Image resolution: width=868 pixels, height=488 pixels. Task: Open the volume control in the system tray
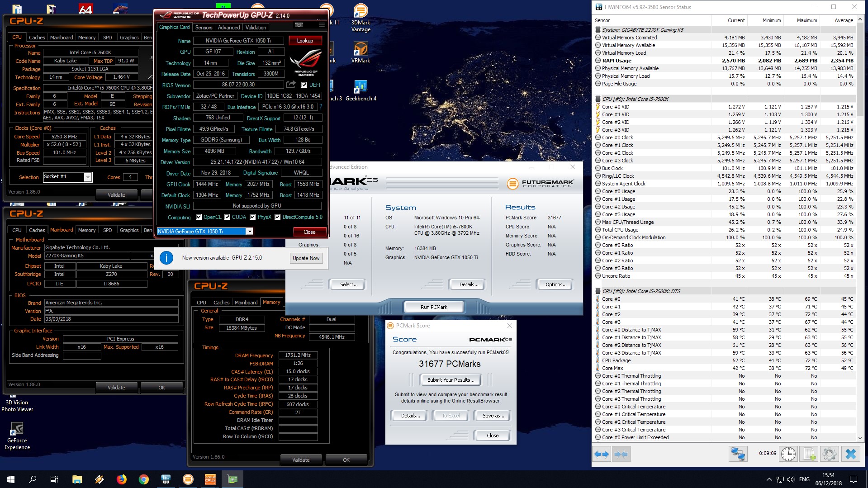pyautogui.click(x=790, y=479)
